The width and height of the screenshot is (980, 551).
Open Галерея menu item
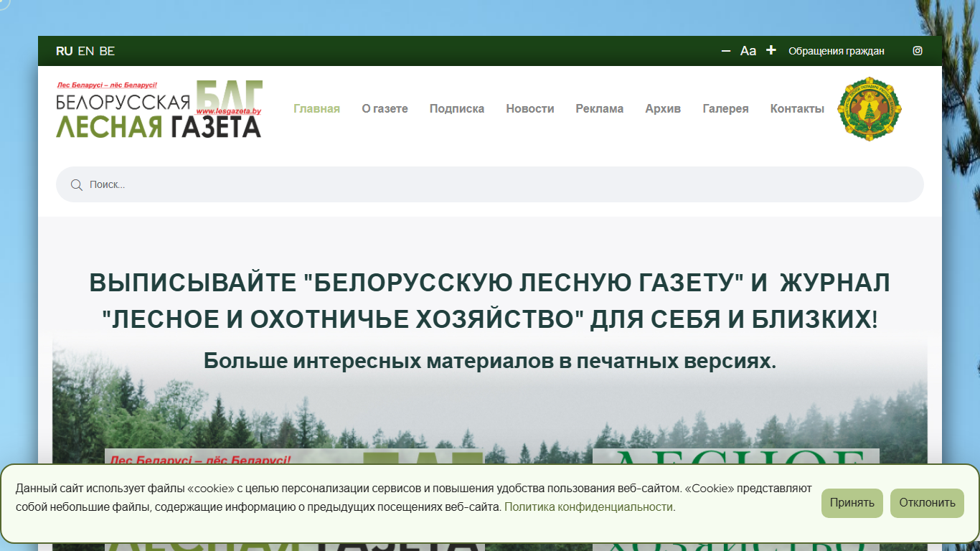point(726,109)
